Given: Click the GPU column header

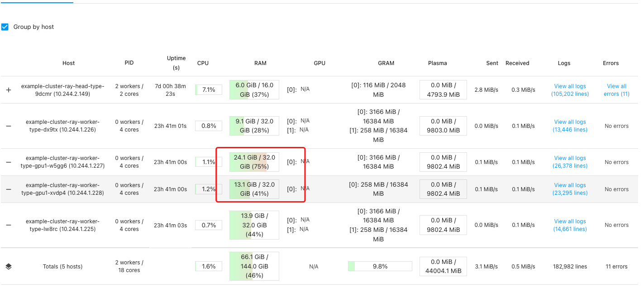Looking at the screenshot, I should point(320,63).
